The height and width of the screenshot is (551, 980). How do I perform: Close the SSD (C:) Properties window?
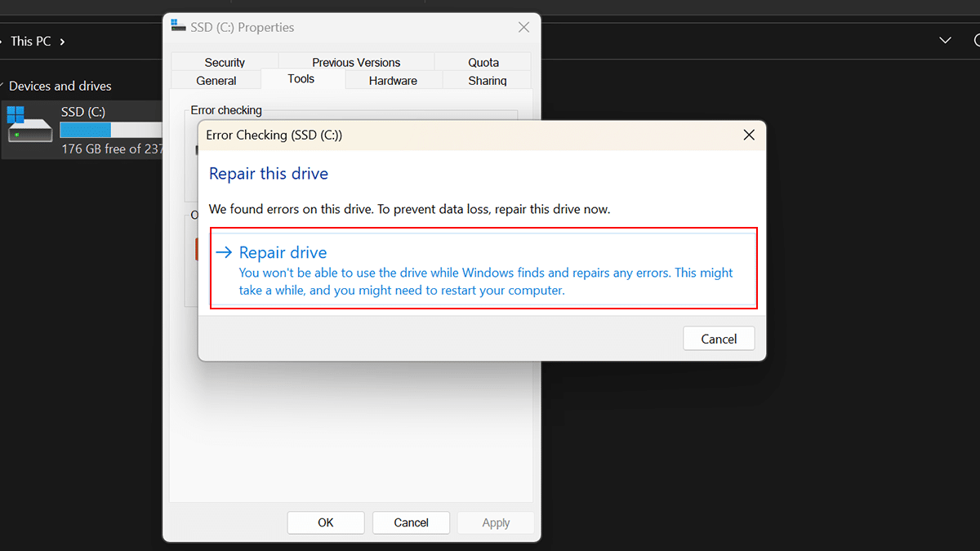click(x=523, y=27)
